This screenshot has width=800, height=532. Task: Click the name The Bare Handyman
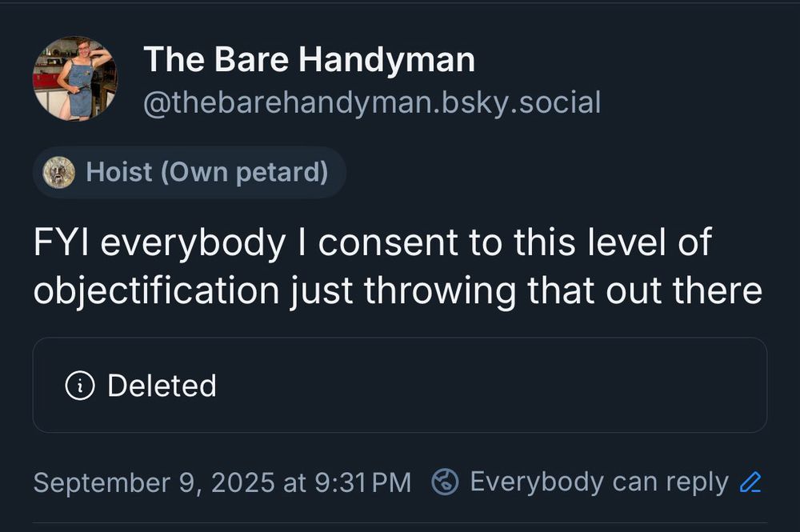310,58
